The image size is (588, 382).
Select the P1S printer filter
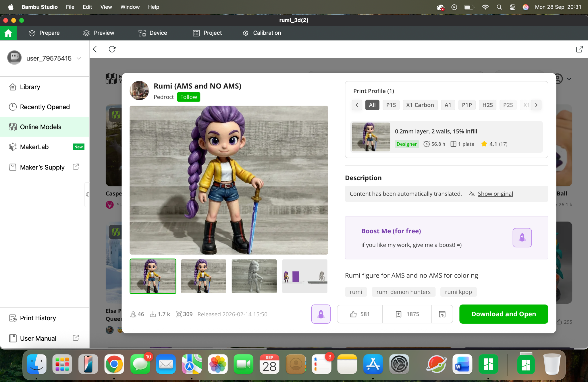click(391, 105)
